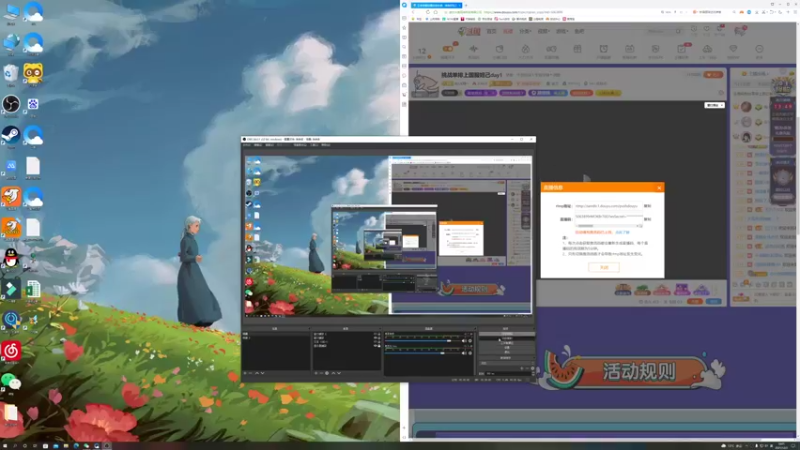Image resolution: width=800 pixels, height=450 pixels.
Task: Toggle lock of top OBS source
Action: point(379,334)
